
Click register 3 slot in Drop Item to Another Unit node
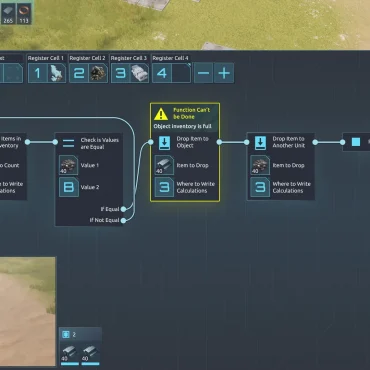pyautogui.click(x=260, y=187)
